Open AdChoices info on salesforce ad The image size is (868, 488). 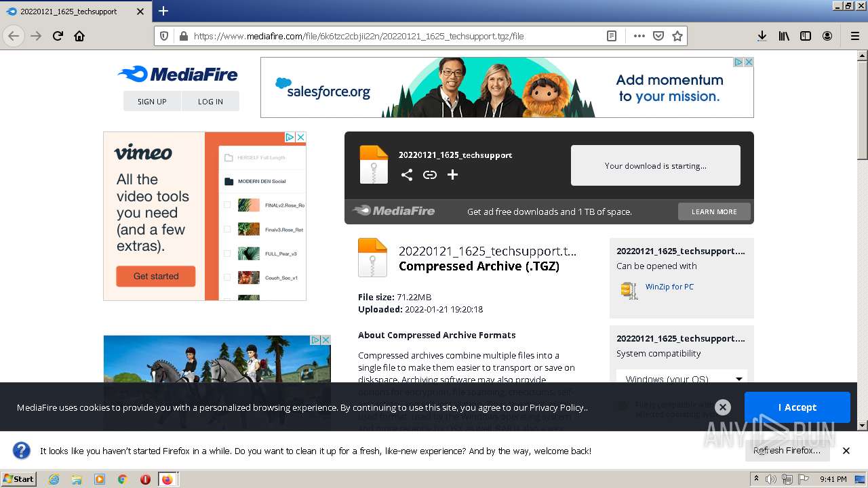tap(738, 62)
